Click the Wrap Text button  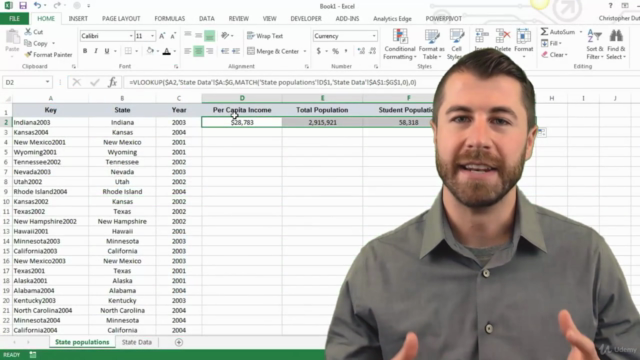coord(265,36)
